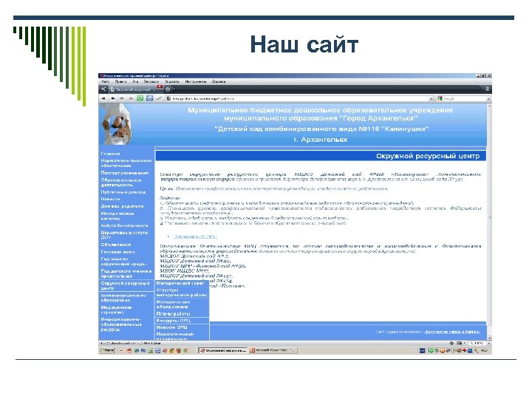532x399 pixels.
Task: Open the Закладки menu
Action: point(151,82)
